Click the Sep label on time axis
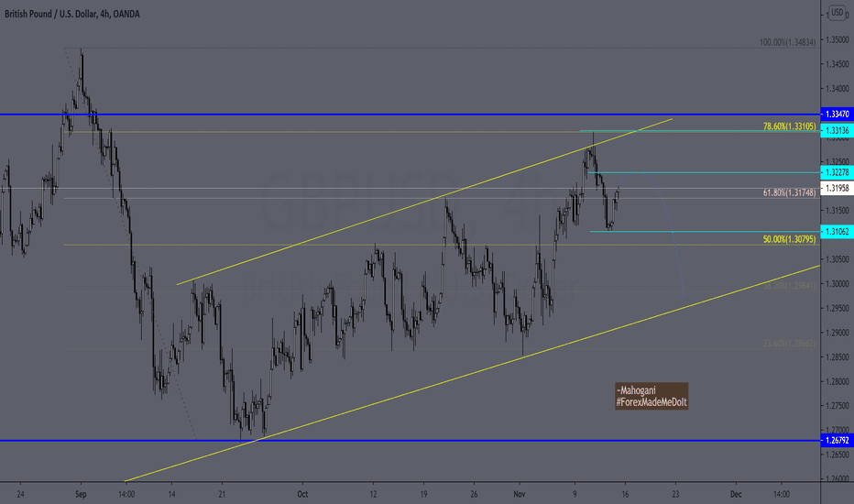This screenshot has width=854, height=504. [x=81, y=494]
